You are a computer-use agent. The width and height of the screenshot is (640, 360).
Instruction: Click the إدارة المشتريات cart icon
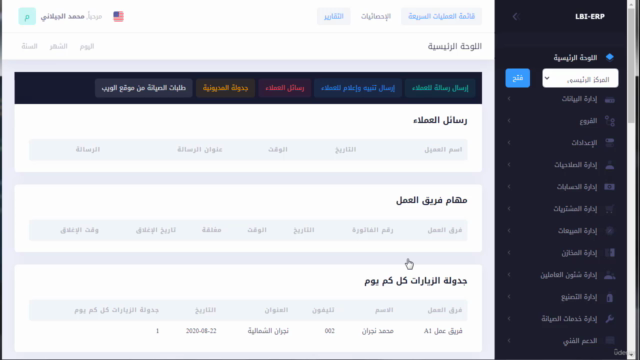[609, 209]
